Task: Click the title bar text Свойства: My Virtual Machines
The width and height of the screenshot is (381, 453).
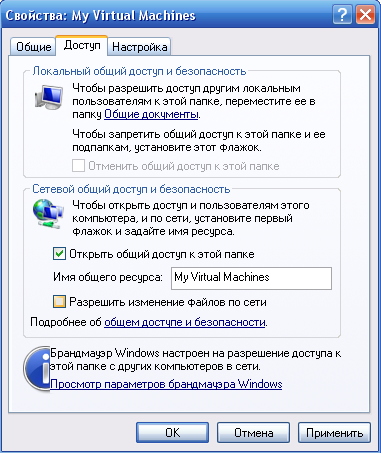Action: pyautogui.click(x=100, y=16)
